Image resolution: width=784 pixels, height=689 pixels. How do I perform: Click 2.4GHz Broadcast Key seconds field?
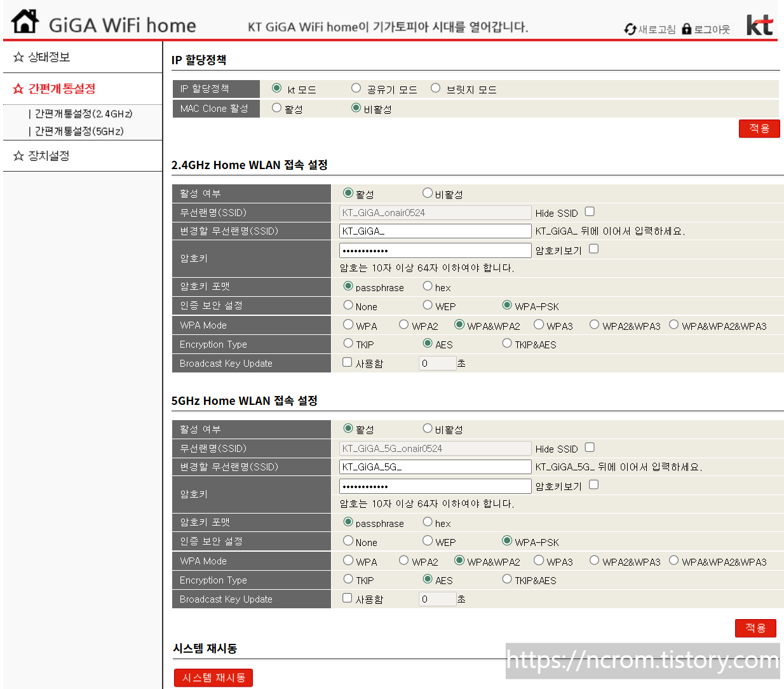click(438, 364)
